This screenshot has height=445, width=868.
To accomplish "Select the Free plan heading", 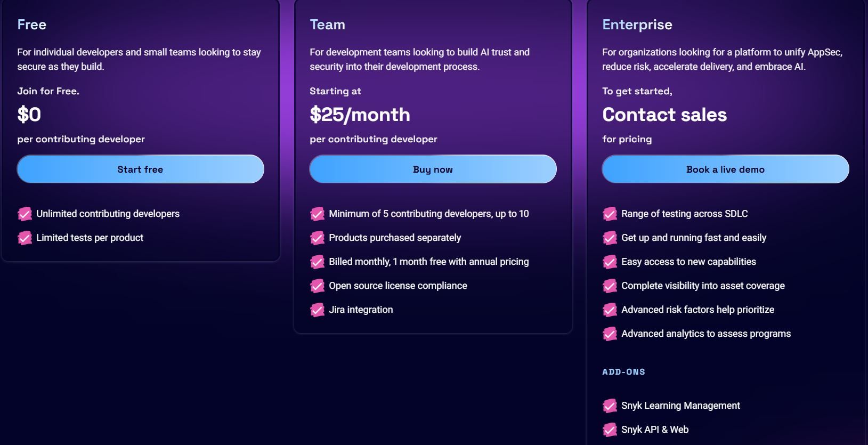I will pos(31,25).
